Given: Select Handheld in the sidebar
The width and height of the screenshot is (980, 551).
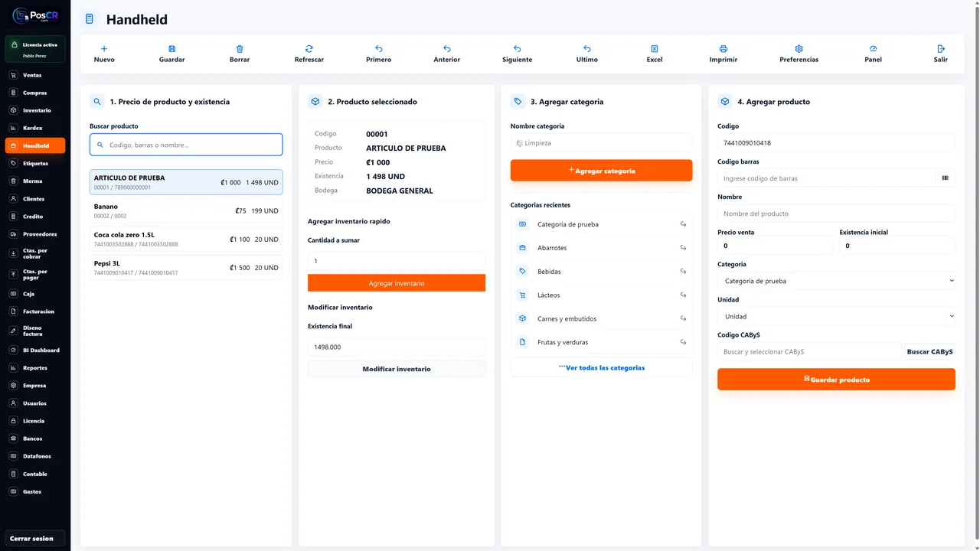Looking at the screenshot, I should tap(35, 145).
